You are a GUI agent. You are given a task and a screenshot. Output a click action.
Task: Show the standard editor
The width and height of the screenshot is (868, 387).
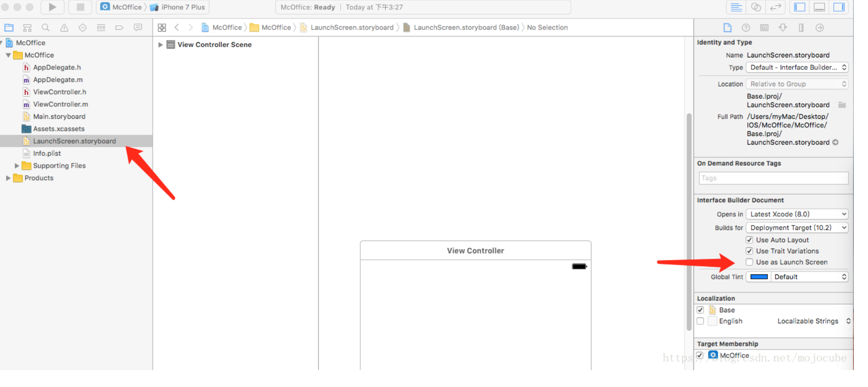pyautogui.click(x=736, y=7)
